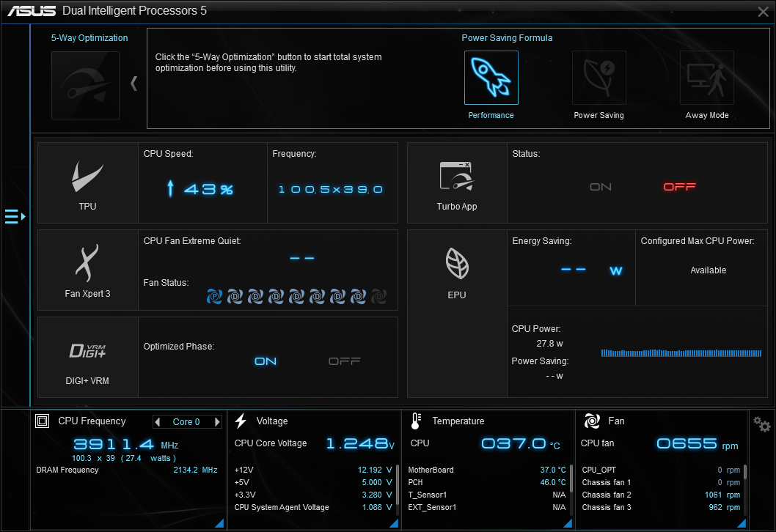Click the Fan panel spinning-fan icon
The height and width of the screenshot is (532, 776).
coord(592,421)
